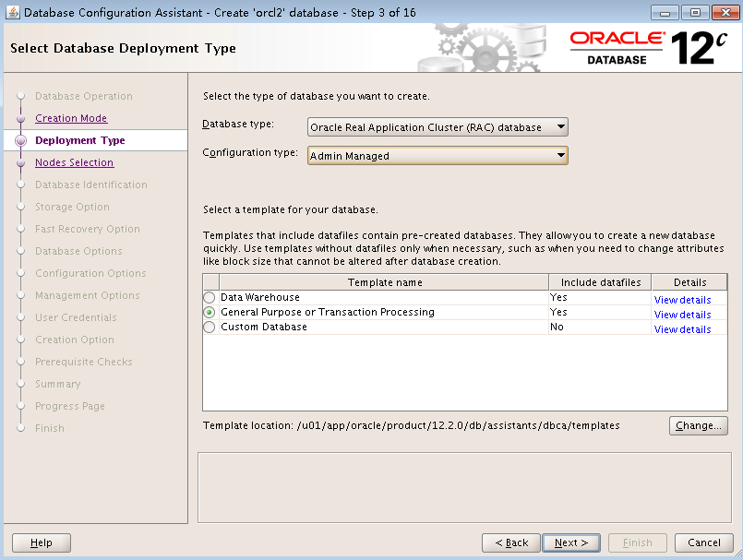Click the 'Data Warehouse' template name text

[260, 298]
